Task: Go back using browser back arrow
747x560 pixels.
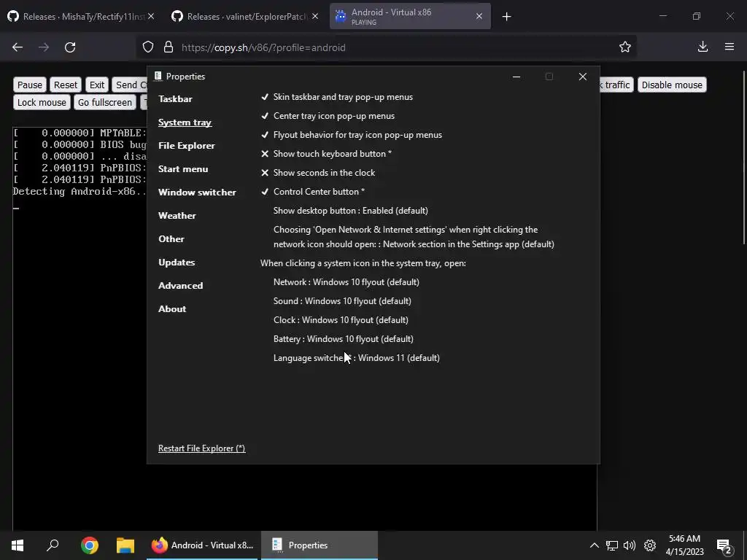Action: (x=18, y=47)
